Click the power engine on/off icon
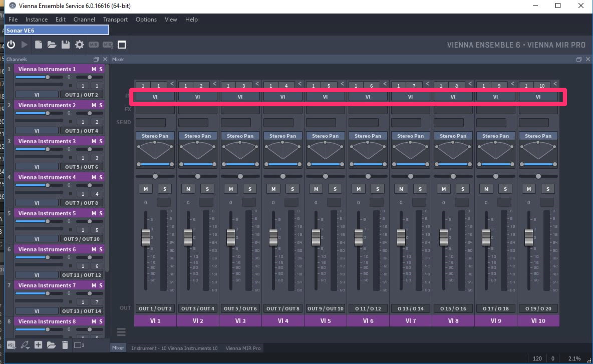This screenshot has width=593, height=364. tap(11, 45)
